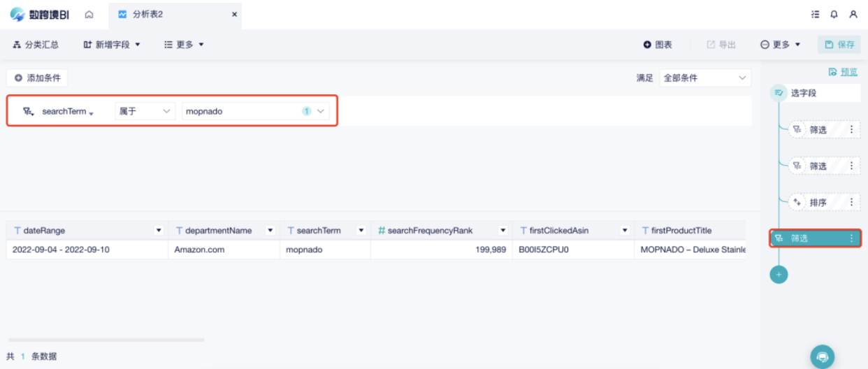Click the dateRange column header

point(87,231)
